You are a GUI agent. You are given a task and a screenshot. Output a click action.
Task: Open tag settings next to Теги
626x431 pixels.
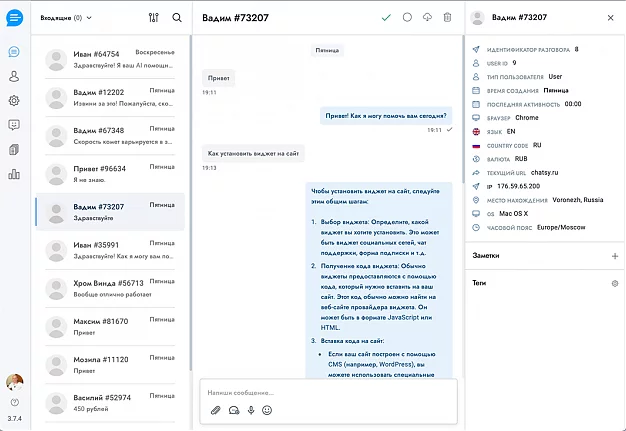(614, 283)
